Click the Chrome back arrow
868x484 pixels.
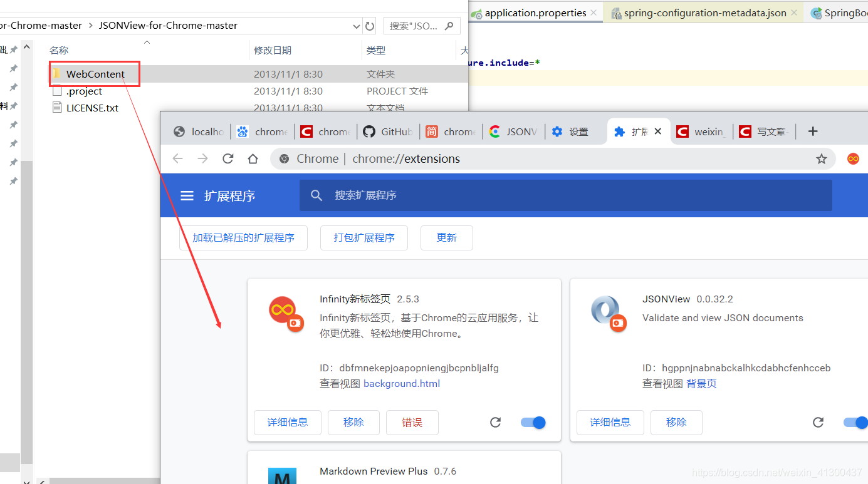178,158
